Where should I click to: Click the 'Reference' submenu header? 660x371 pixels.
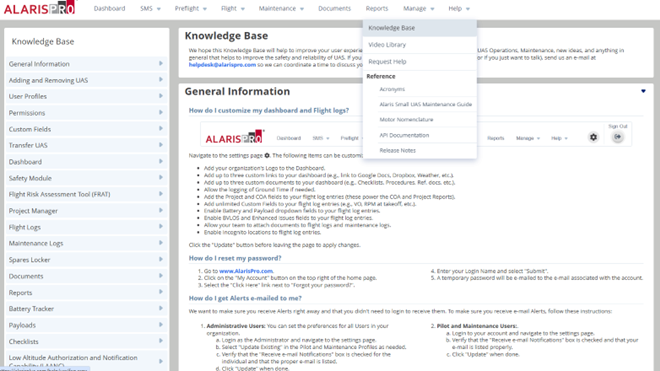pyautogui.click(x=381, y=76)
